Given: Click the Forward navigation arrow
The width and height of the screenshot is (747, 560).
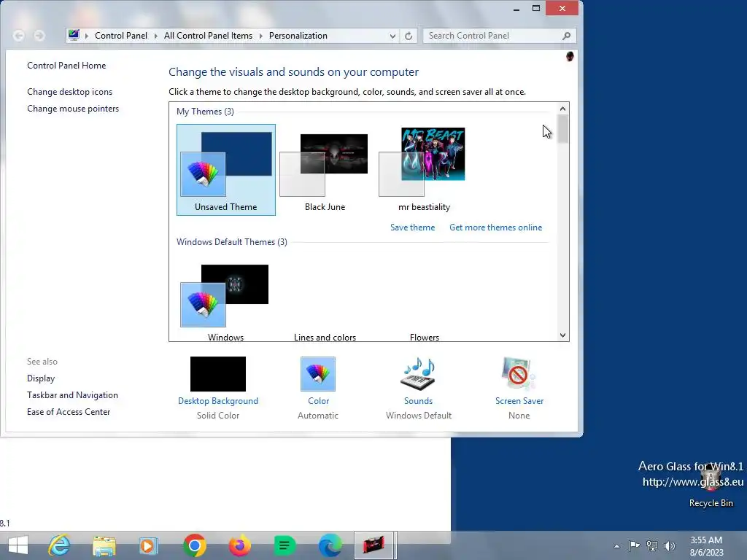Looking at the screenshot, I should [x=39, y=36].
